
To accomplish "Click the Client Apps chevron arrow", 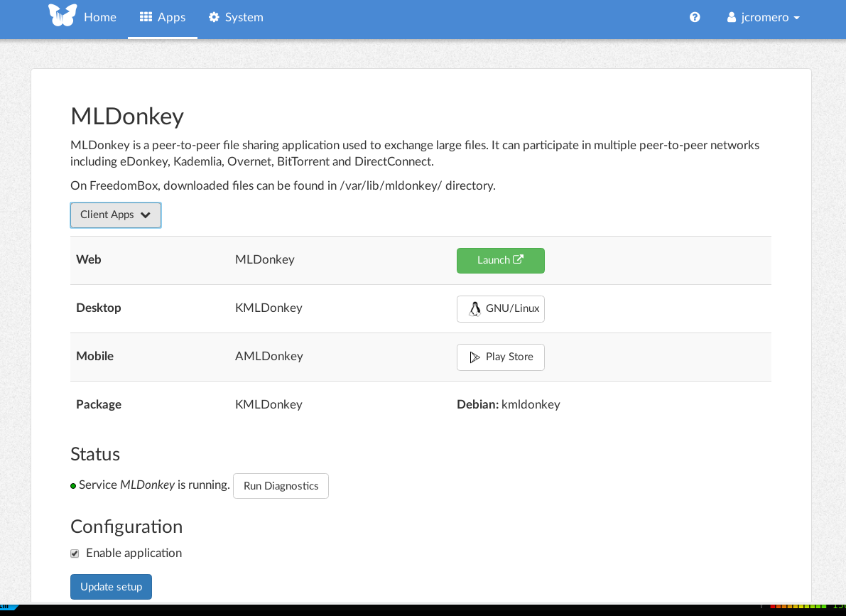I will click(145, 215).
